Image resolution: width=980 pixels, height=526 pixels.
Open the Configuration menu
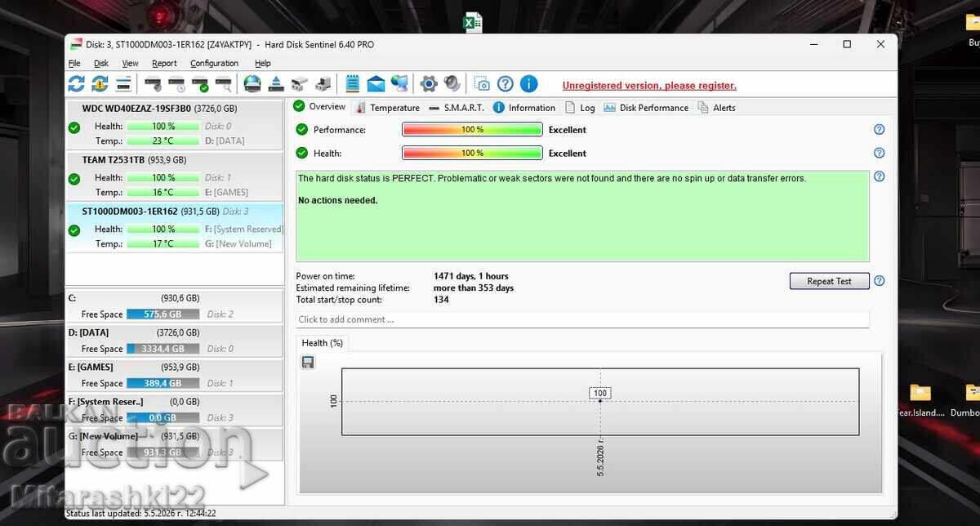(x=215, y=63)
